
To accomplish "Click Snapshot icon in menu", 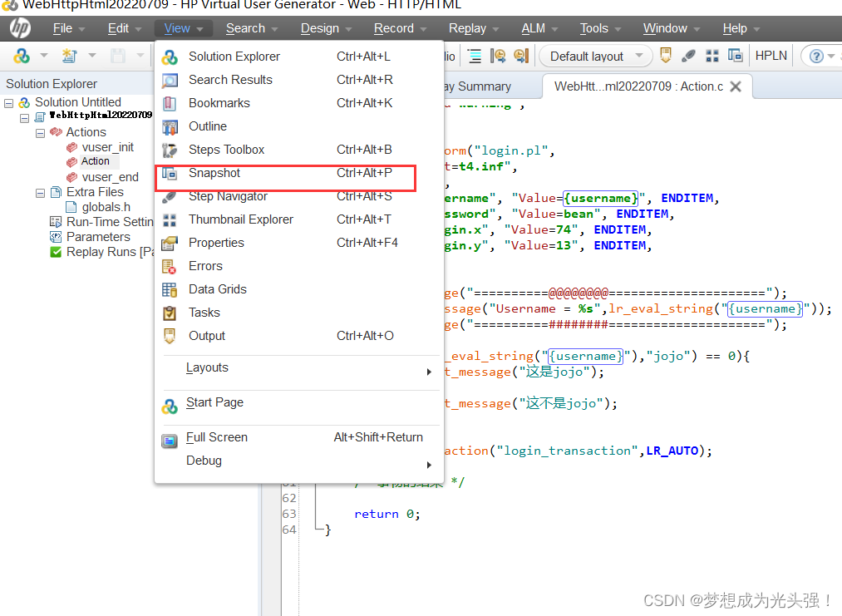I will [170, 174].
